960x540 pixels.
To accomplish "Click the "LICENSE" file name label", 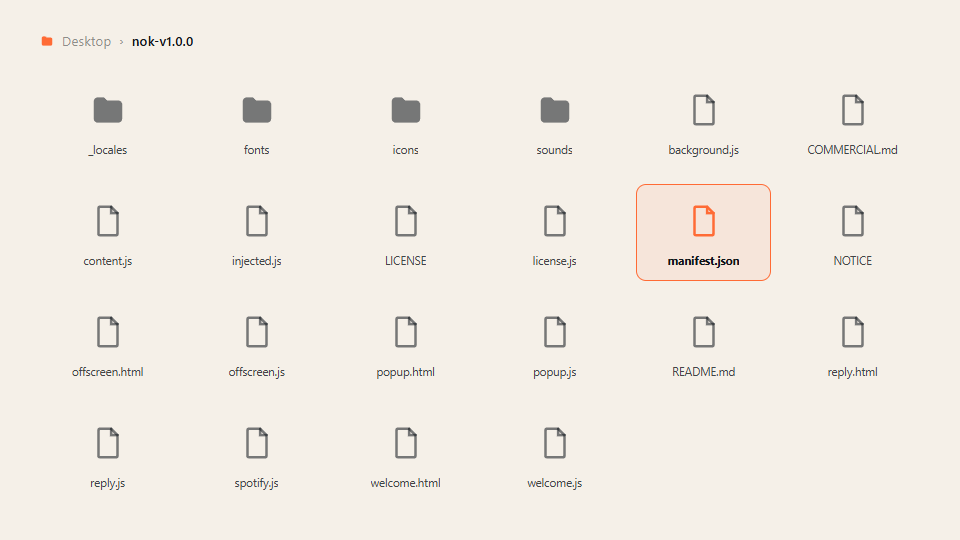I will tap(406, 261).
